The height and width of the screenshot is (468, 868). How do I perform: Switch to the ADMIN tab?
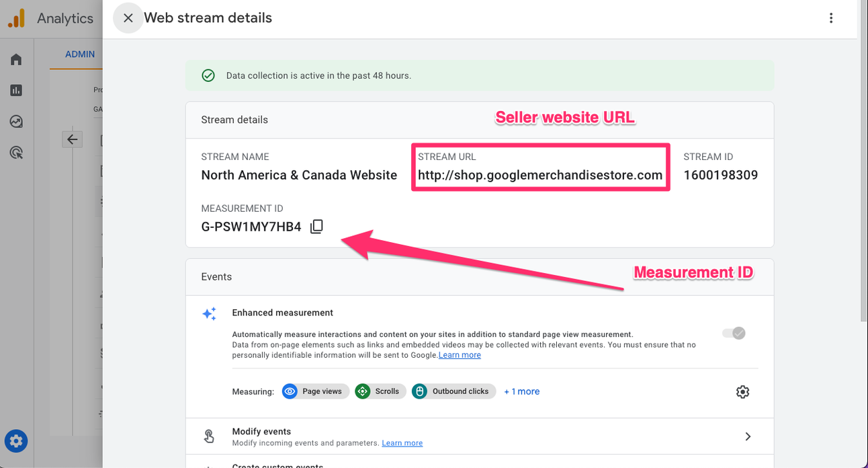pyautogui.click(x=80, y=54)
